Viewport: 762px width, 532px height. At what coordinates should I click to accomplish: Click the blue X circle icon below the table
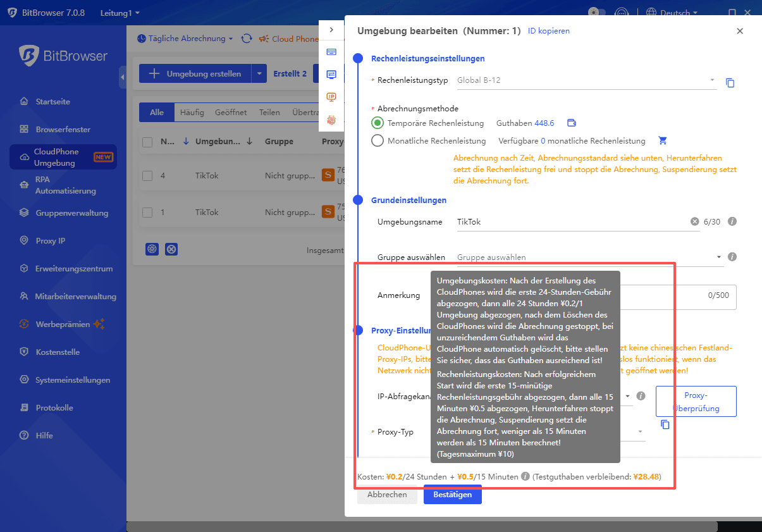(x=171, y=249)
